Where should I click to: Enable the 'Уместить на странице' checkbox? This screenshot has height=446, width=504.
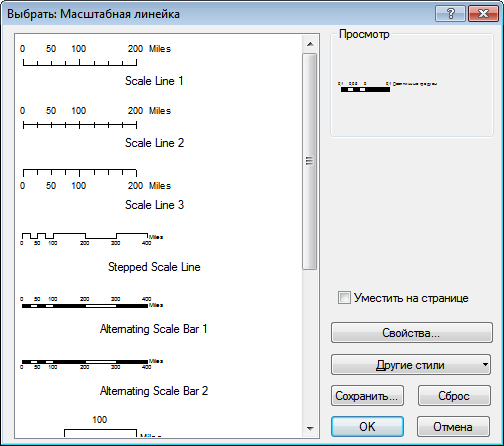(x=344, y=297)
